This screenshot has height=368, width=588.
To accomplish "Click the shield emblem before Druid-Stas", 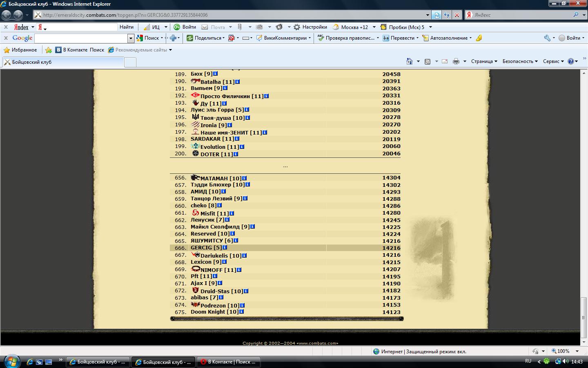I will coord(195,290).
